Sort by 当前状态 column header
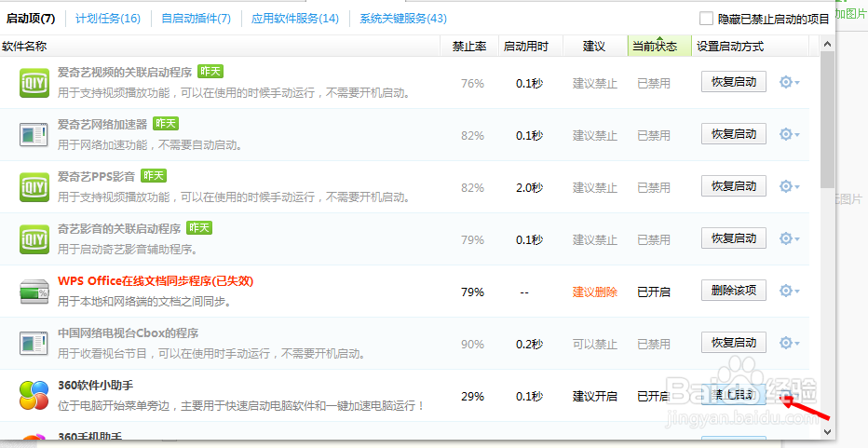 tap(658, 47)
